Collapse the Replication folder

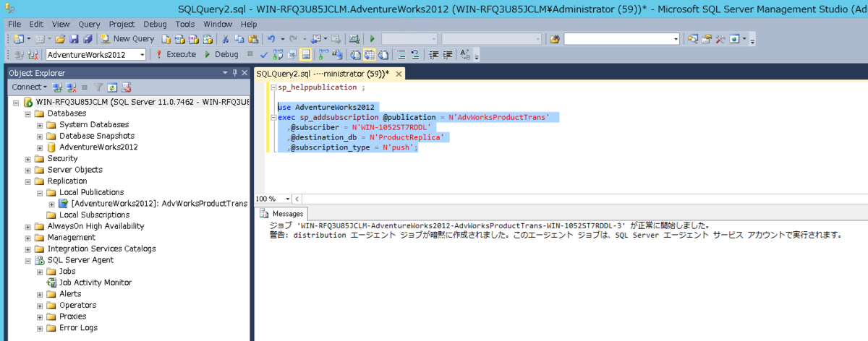[29, 181]
